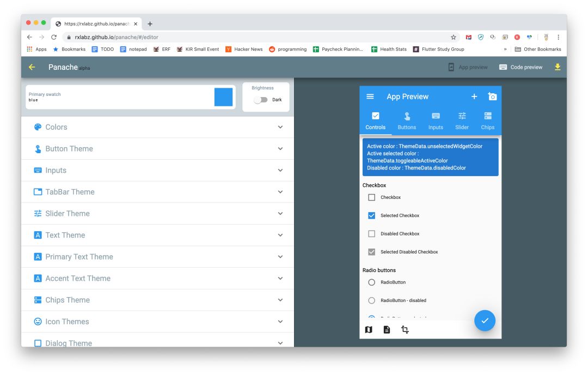This screenshot has height=375, width=588.
Task: Click the chips icon beside Chips Theme
Action: tap(38, 300)
